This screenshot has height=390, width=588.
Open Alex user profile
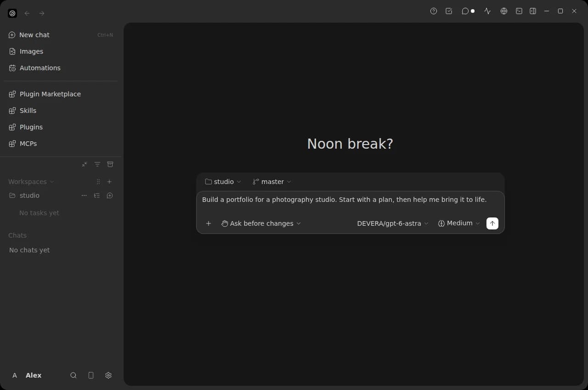34,375
